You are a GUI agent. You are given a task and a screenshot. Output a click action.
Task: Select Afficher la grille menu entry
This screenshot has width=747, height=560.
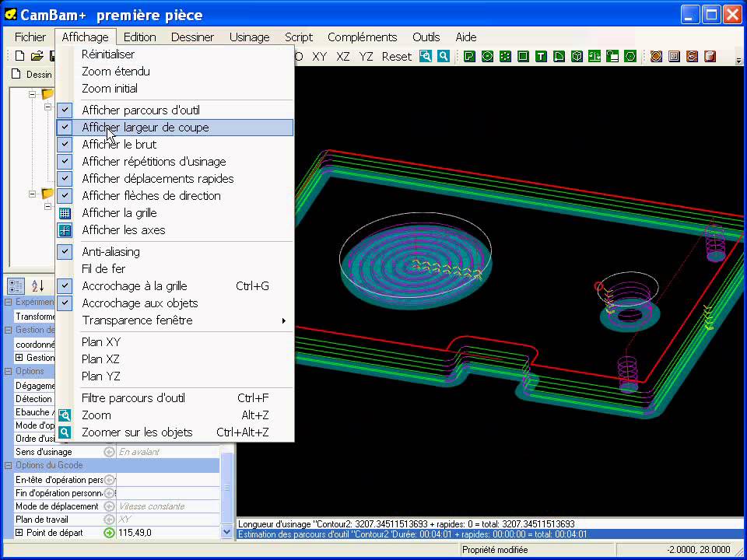[x=174, y=213]
